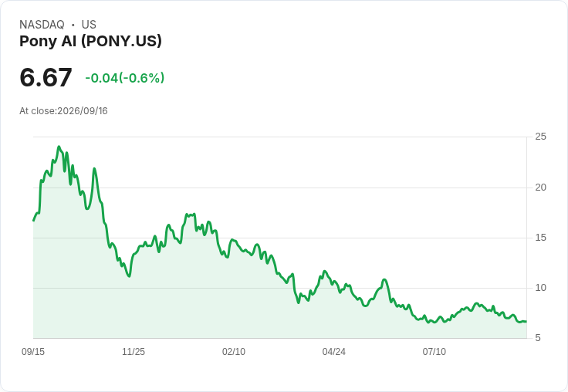Click the end of the price line
The image size is (568, 392).
[526, 321]
